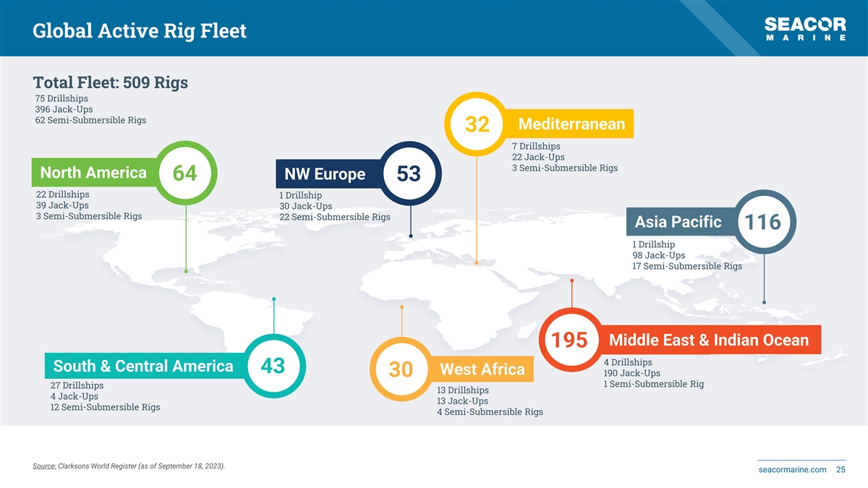Click the Clarksons World Register source note

(x=129, y=466)
